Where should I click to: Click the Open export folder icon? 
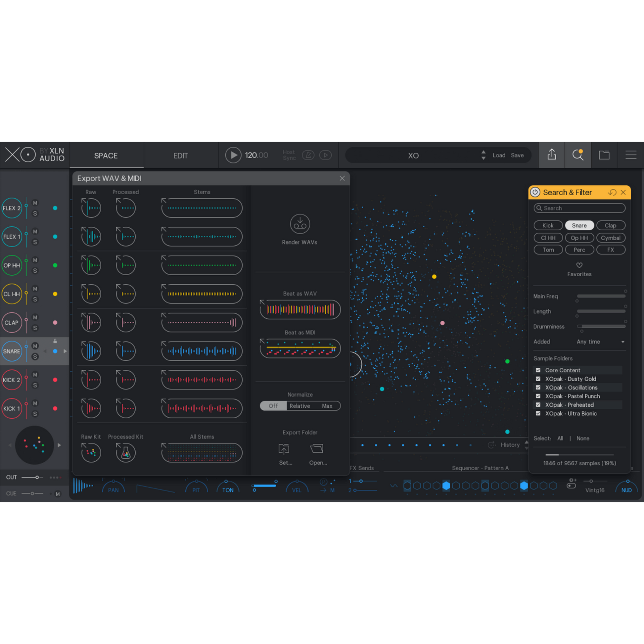[317, 449]
